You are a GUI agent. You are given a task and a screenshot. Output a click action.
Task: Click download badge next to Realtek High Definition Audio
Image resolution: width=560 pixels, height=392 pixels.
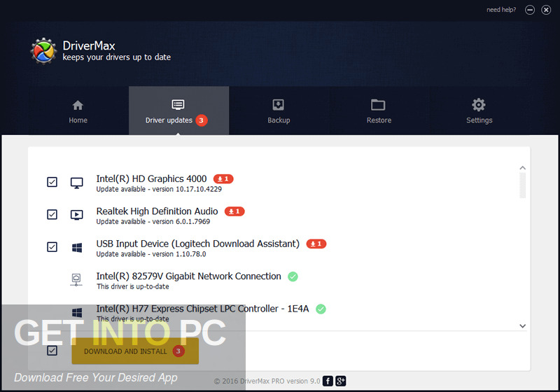234,211
